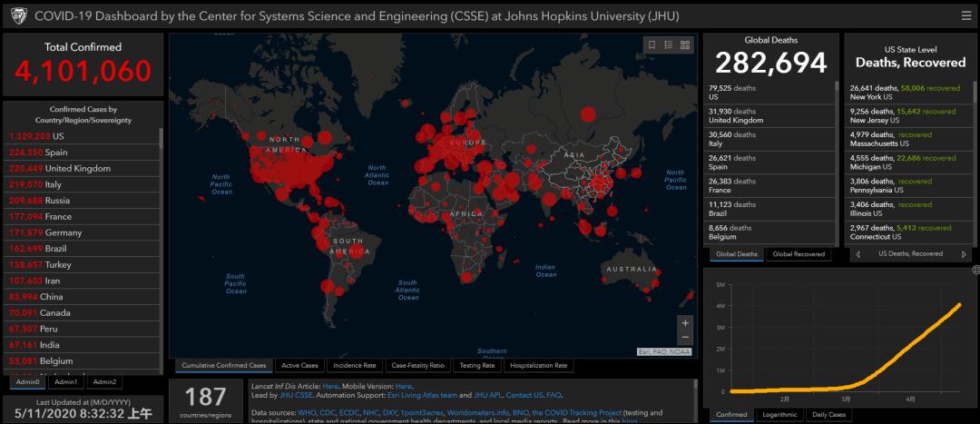Select Brazil in confirmed cases list
980x424 pixels.
[x=82, y=248]
